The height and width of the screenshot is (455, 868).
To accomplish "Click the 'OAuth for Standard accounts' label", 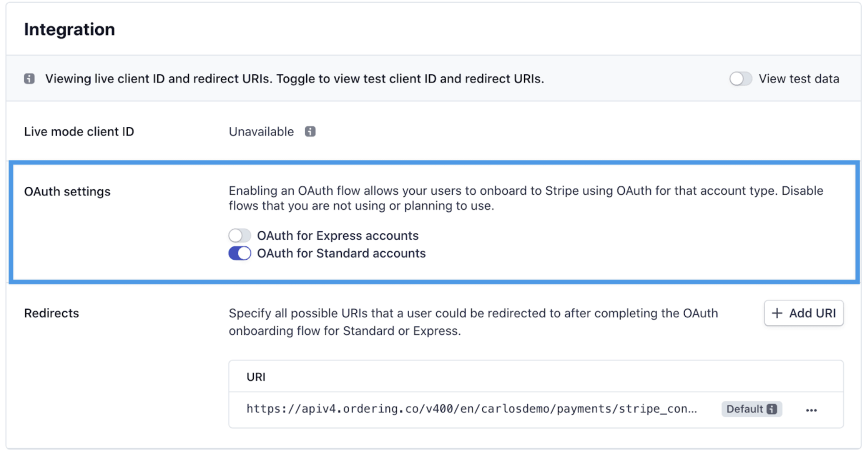I will coord(342,253).
